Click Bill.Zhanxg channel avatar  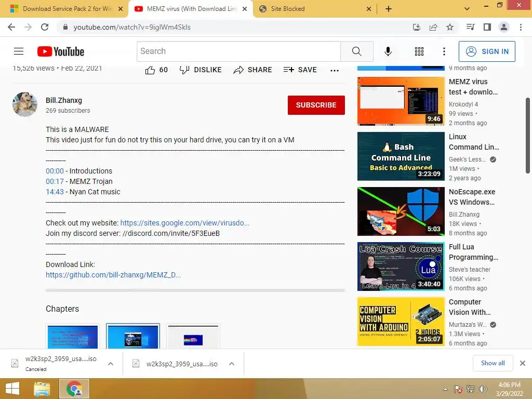coord(25,104)
